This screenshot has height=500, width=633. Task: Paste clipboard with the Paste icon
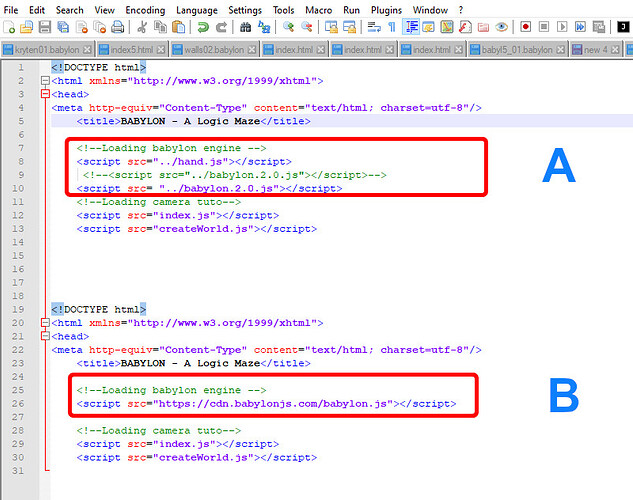click(178, 27)
